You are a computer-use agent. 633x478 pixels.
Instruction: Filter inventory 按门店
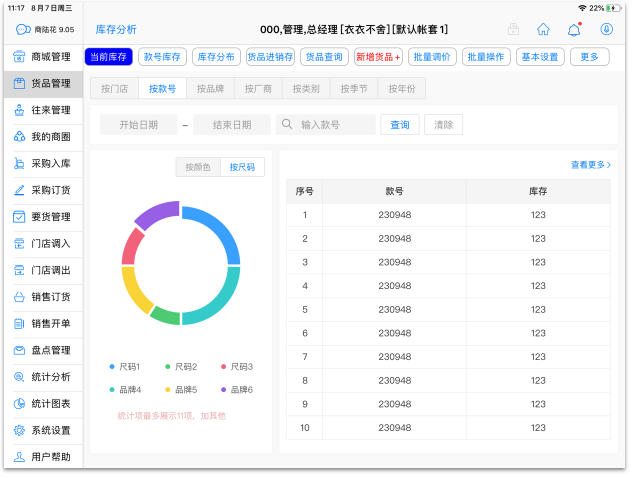point(115,89)
